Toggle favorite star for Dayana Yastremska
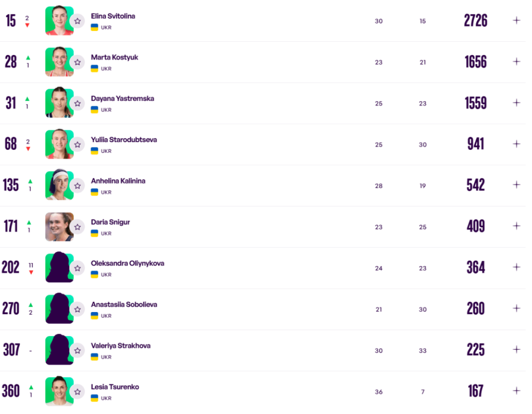 (77, 103)
